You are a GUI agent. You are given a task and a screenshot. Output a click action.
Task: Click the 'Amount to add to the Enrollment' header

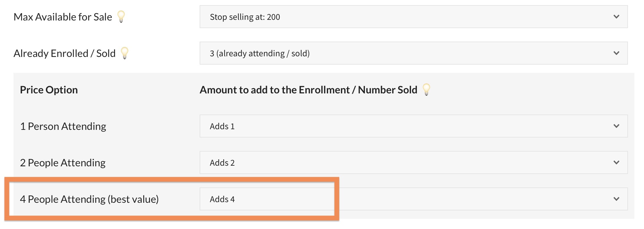pyautogui.click(x=308, y=90)
